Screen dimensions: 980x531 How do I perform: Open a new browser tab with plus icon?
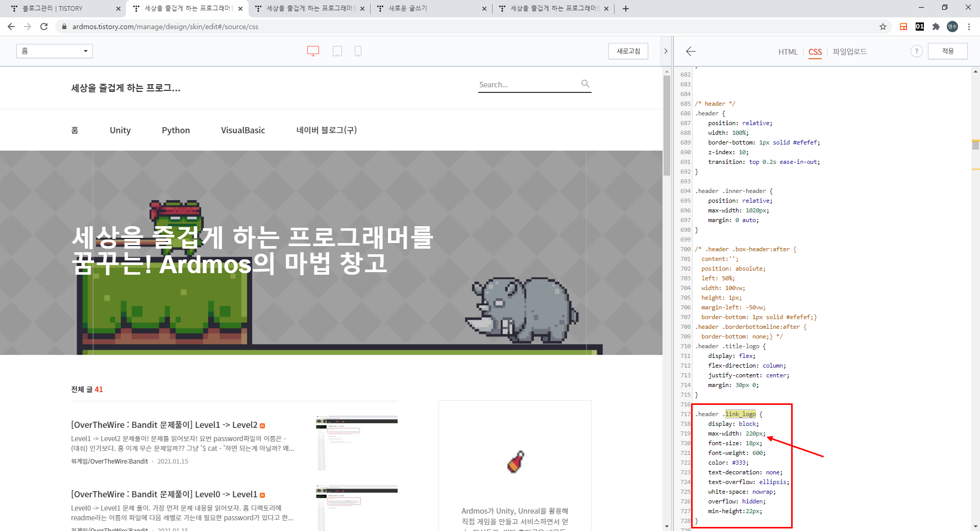(x=626, y=8)
